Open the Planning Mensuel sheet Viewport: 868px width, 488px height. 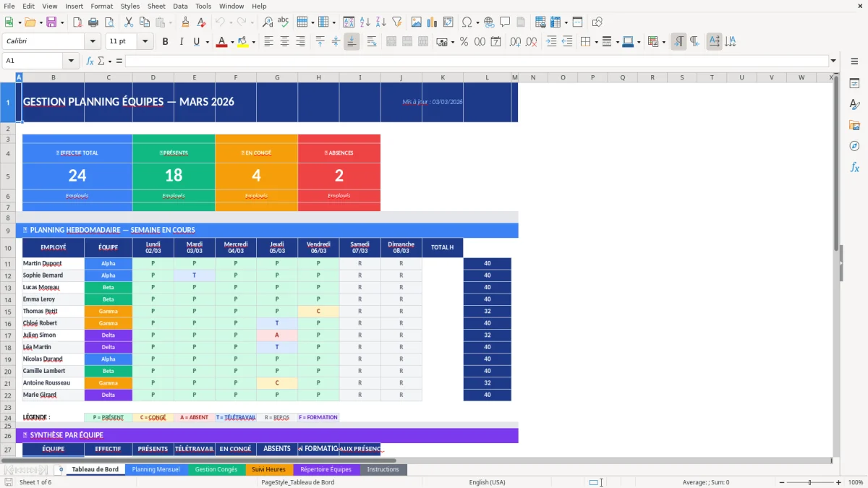[156, 469]
